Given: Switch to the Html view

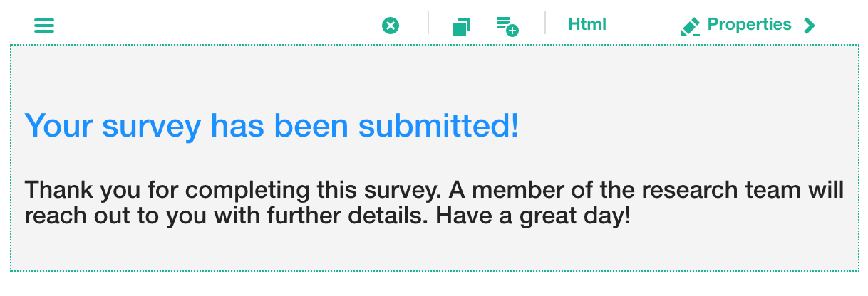Looking at the screenshot, I should tap(587, 24).
